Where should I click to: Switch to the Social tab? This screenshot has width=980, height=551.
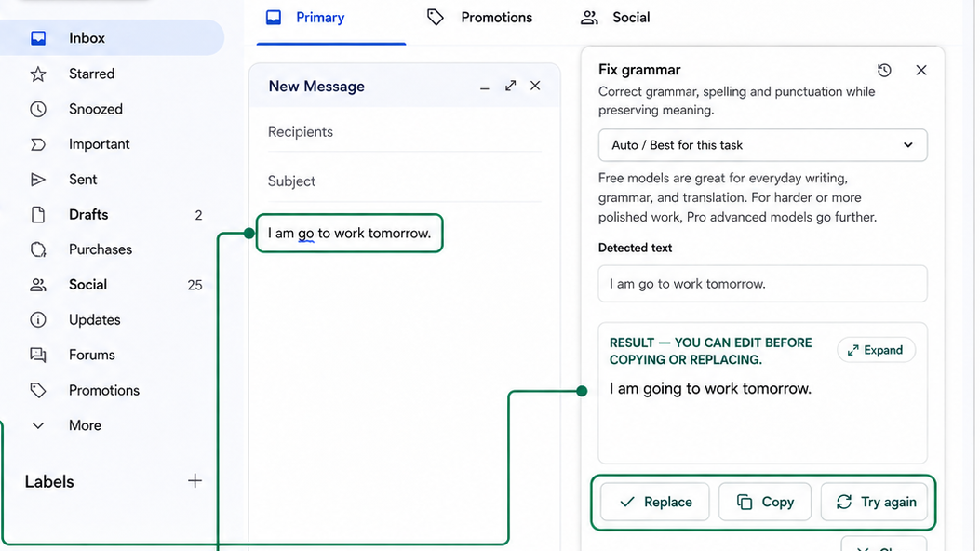[x=615, y=18]
